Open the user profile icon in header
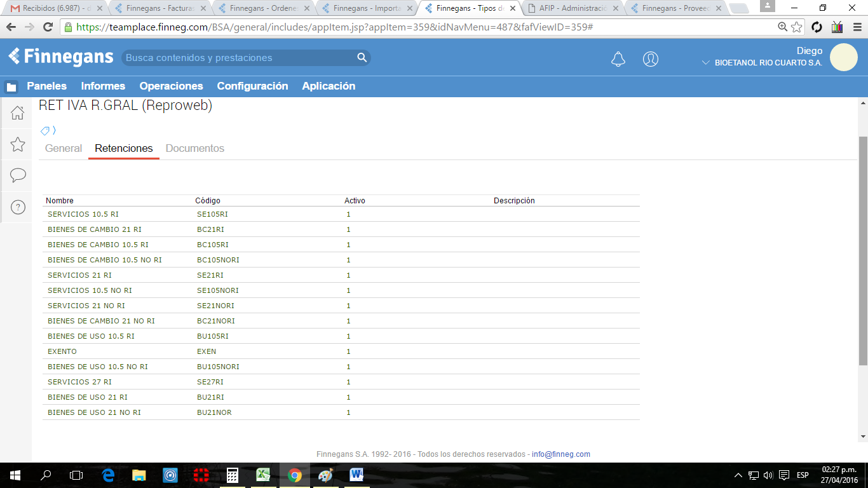Screen dimensions: 868x488 tap(651, 59)
